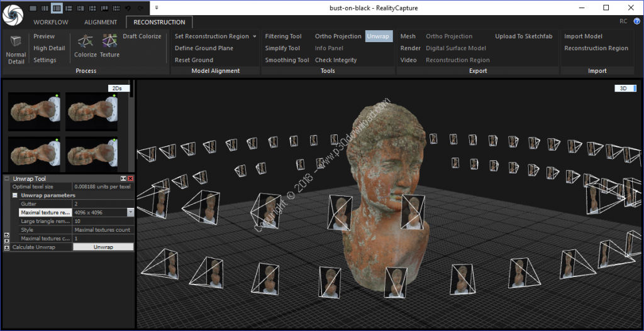Open help via blue question mark icon
Image resolution: width=644 pixels, height=331 pixels.
tap(636, 21)
